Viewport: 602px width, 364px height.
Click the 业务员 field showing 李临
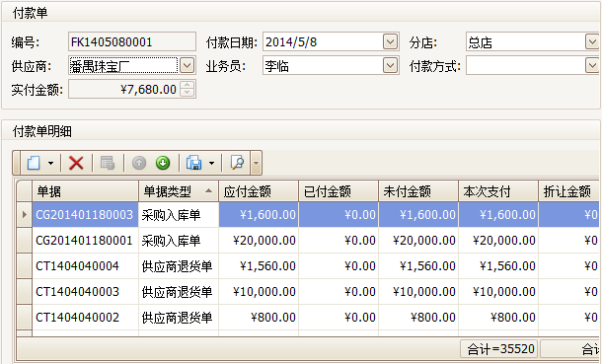(x=323, y=65)
